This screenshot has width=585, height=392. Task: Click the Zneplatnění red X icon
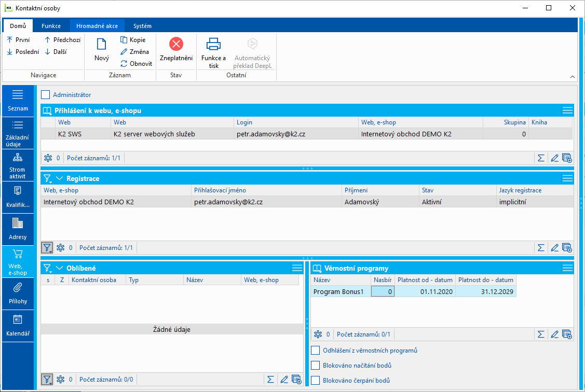click(176, 44)
